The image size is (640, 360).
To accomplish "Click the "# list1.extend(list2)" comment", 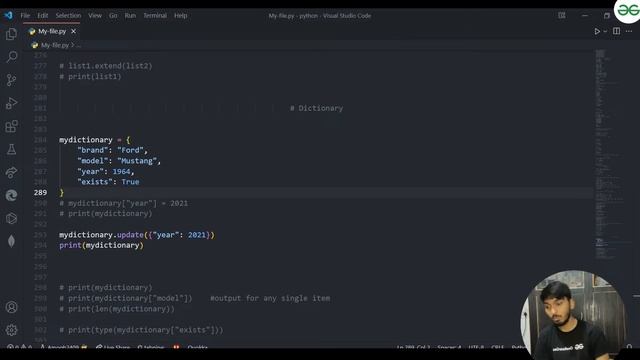I will pos(106,66).
